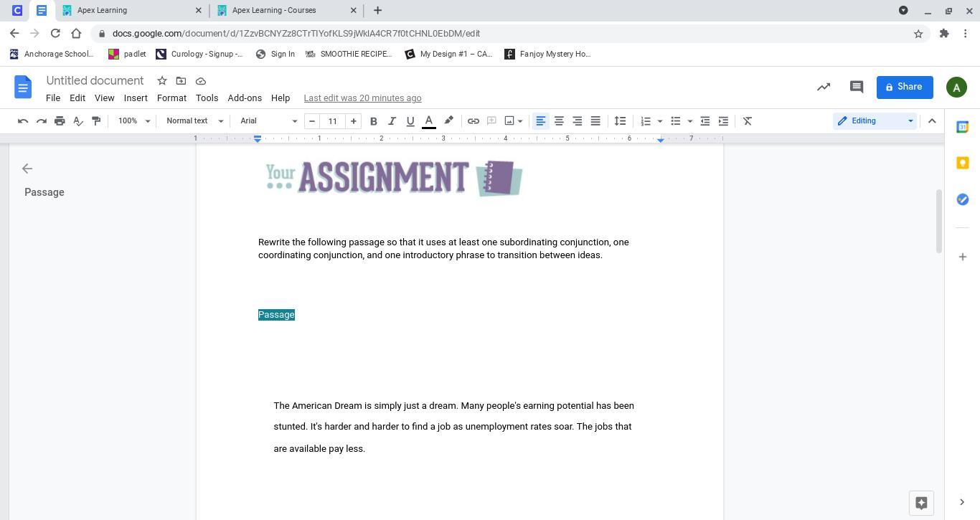
Task: Expand numbered list style options
Action: tap(660, 121)
